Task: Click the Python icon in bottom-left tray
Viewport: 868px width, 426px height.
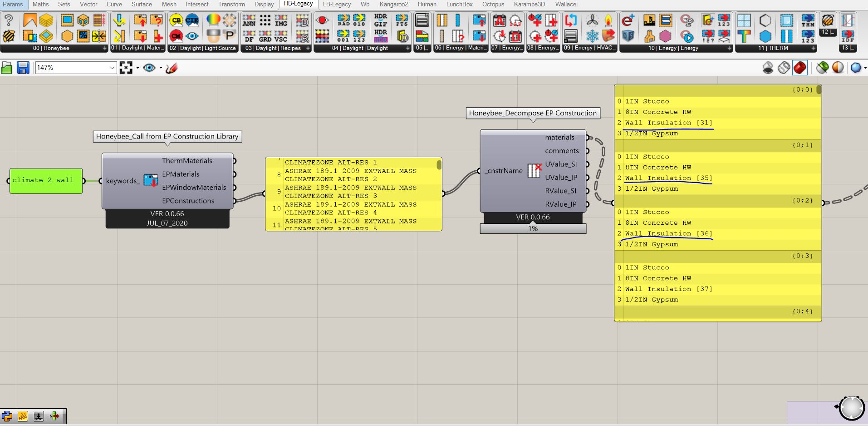Action: pyautogui.click(x=7, y=416)
